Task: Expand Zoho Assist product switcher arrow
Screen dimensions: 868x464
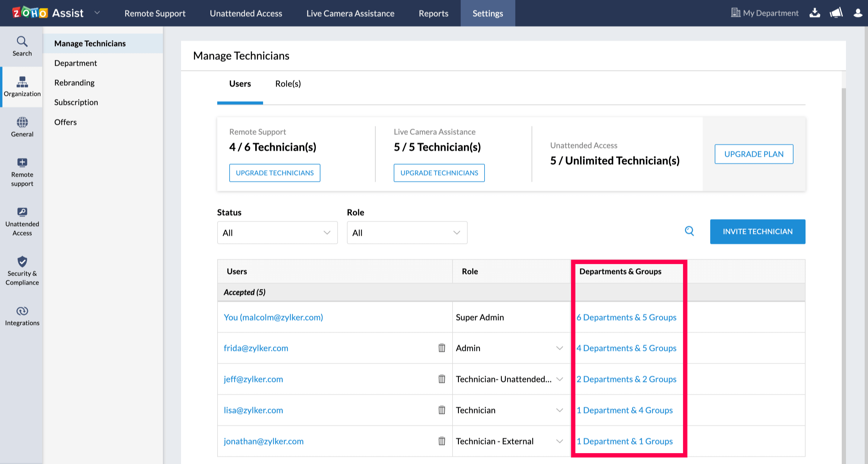Action: 97,13
